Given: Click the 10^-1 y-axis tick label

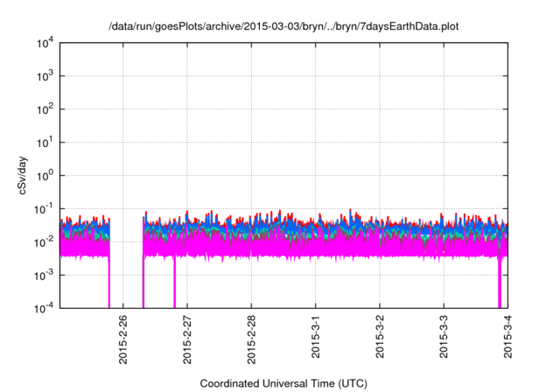Looking at the screenshot, I should pos(43,209).
